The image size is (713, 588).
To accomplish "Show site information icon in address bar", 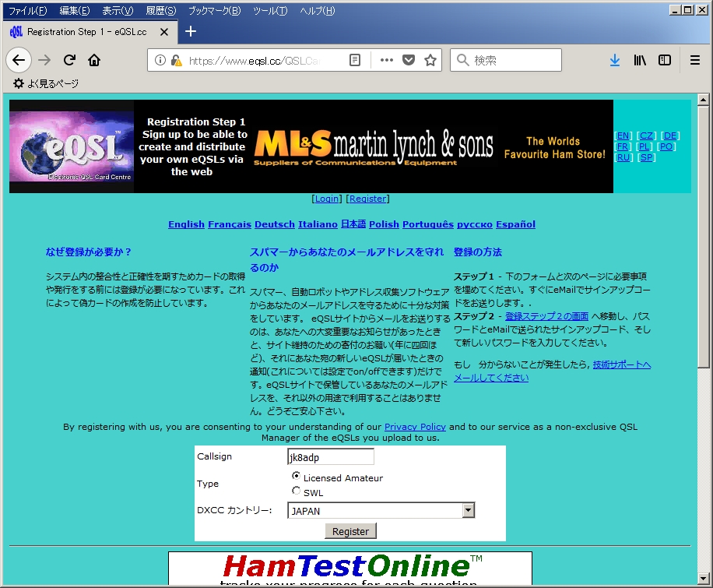I will (160, 60).
